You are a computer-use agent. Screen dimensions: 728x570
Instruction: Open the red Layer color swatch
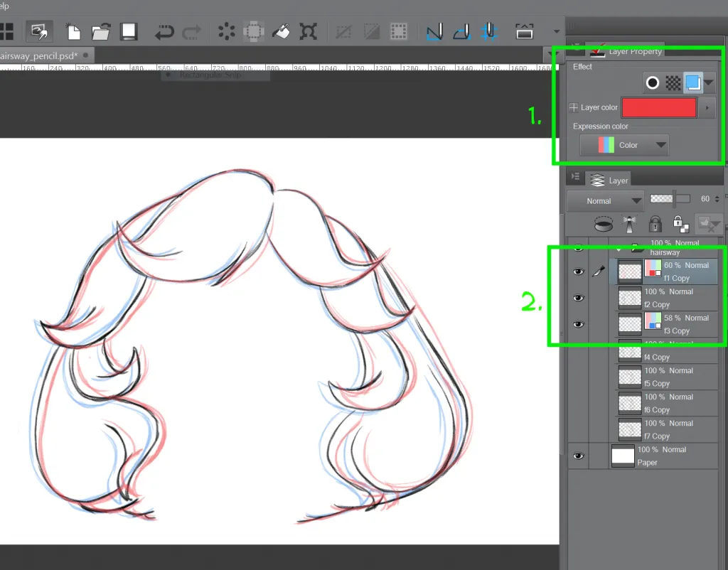(658, 107)
